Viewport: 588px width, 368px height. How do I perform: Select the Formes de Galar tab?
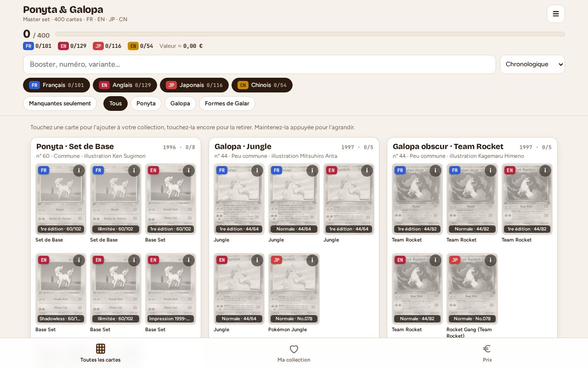[227, 103]
